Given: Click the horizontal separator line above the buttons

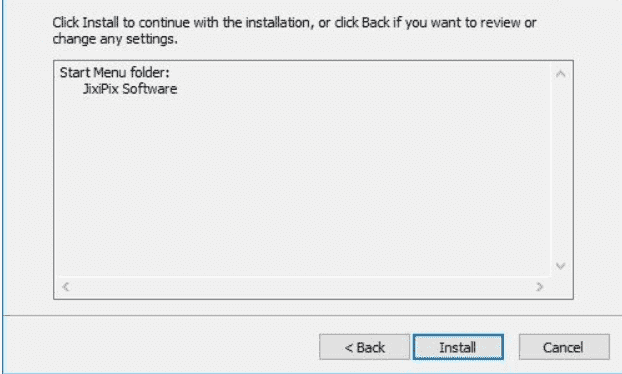Looking at the screenshot, I should click(x=312, y=316).
